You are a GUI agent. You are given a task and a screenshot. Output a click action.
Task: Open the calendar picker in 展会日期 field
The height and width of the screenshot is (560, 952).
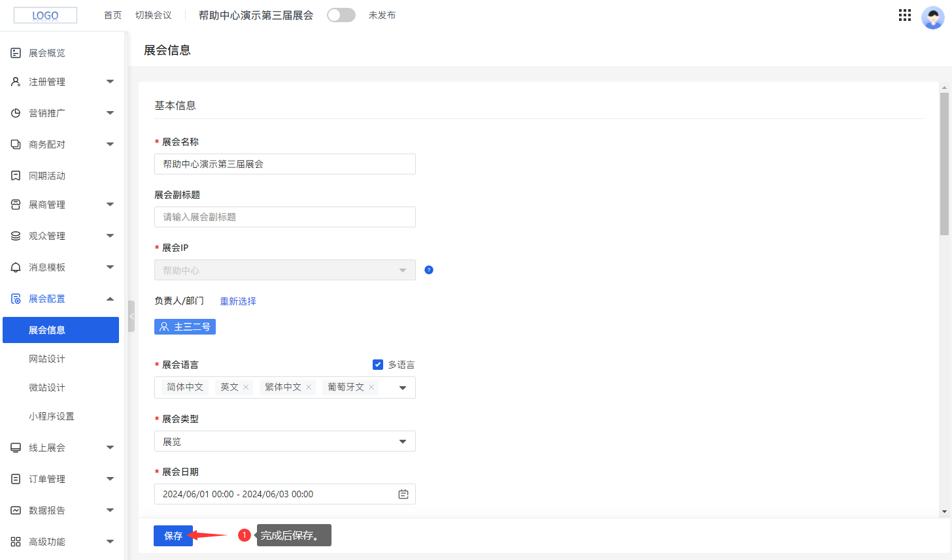click(404, 494)
